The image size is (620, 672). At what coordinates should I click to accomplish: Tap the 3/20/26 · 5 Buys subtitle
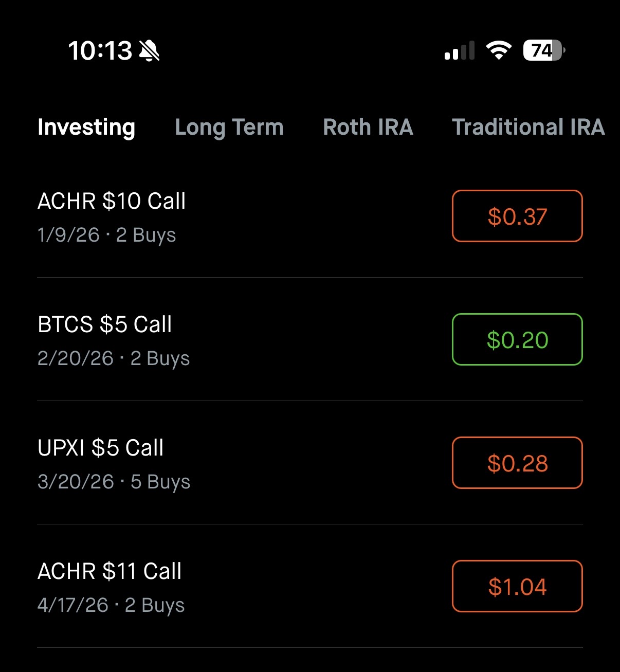click(114, 482)
